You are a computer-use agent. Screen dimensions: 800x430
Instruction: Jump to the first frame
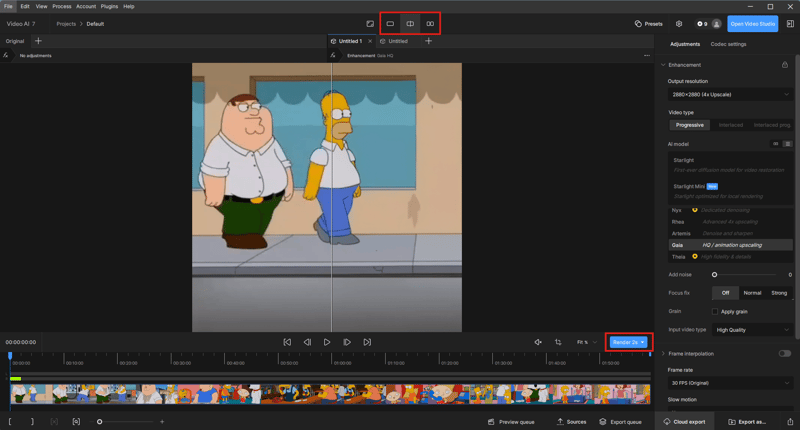(x=287, y=342)
